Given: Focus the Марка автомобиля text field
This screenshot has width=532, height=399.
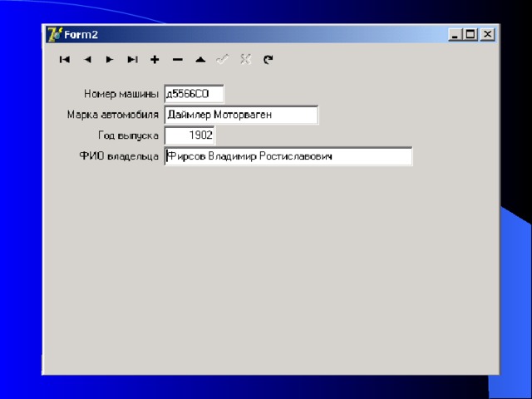Looking at the screenshot, I should pos(241,115).
